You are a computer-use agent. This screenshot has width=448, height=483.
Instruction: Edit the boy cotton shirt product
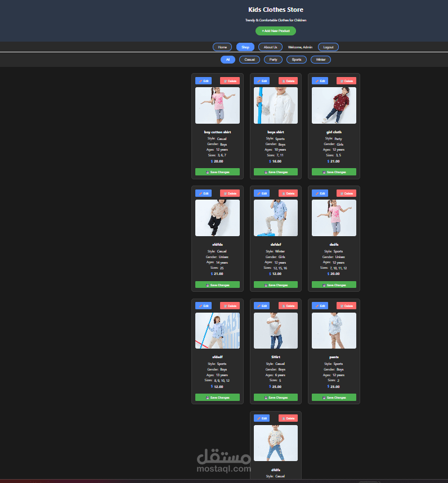(204, 81)
